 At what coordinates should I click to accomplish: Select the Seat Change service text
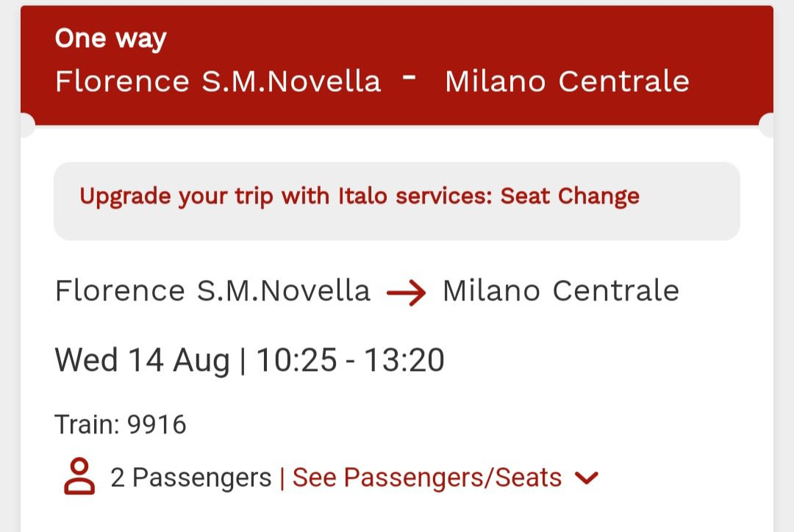coord(570,196)
